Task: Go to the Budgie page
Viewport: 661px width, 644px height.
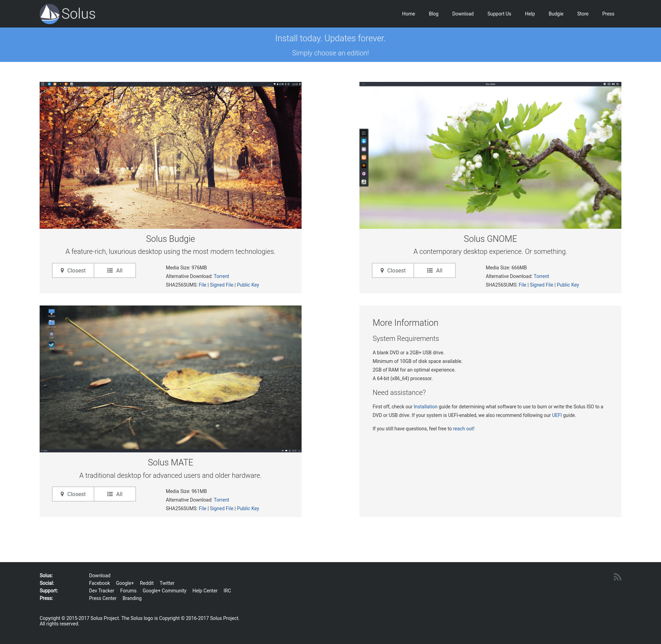Action: 556,14
